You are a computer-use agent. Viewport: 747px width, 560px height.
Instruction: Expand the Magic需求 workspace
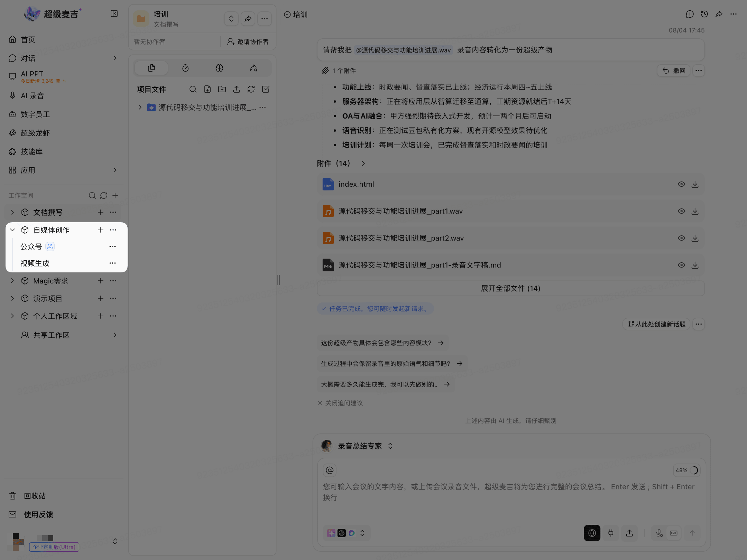(x=12, y=281)
